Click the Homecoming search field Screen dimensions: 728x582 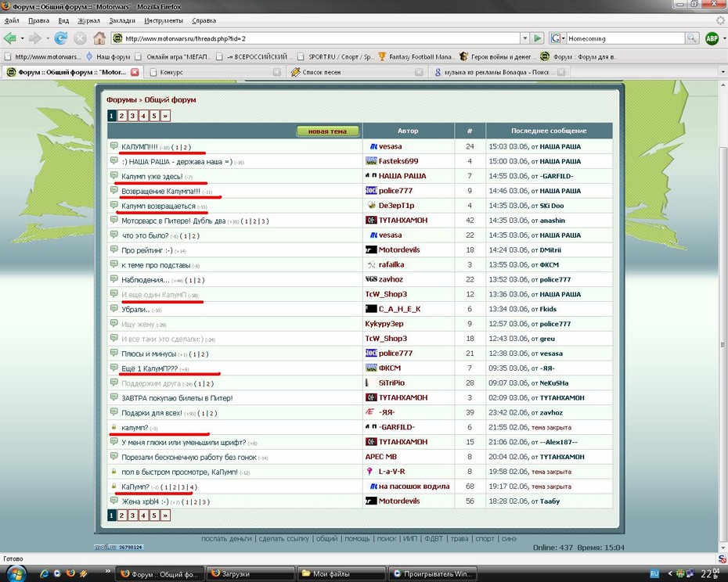click(625, 38)
